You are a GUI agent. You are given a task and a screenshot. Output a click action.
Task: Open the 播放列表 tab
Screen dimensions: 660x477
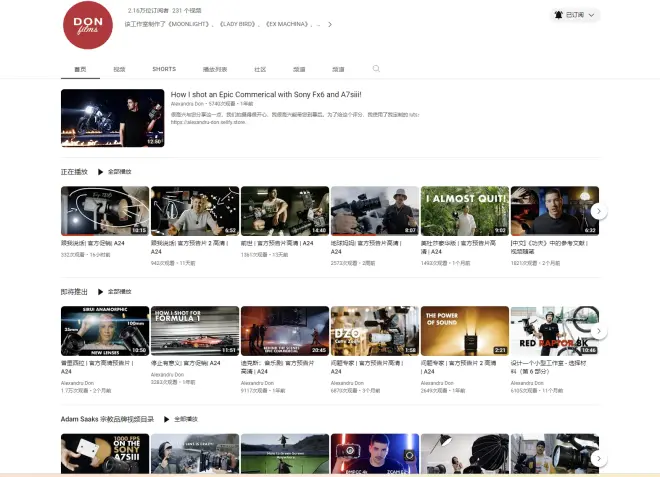(215, 69)
